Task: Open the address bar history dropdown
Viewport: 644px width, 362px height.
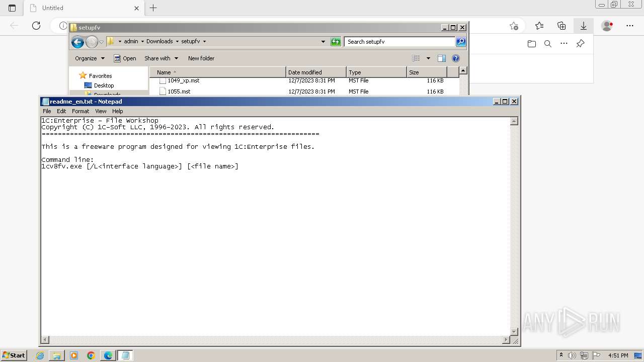Action: coord(323,42)
